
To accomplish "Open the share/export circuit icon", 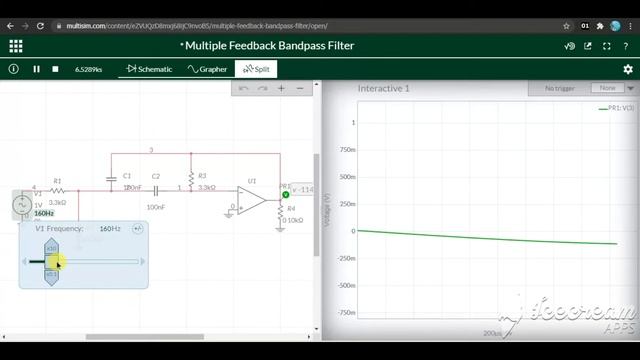I will pyautogui.click(x=588, y=46).
